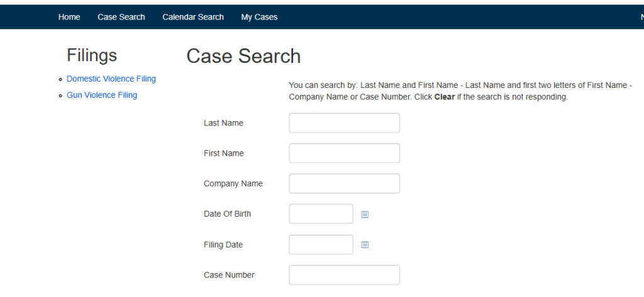
Task: Click the Company Name field label
Action: (233, 184)
